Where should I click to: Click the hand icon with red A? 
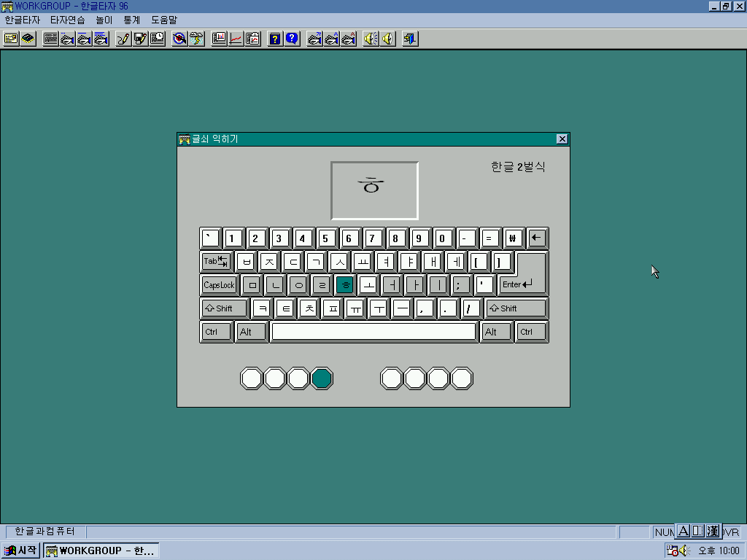tap(348, 39)
